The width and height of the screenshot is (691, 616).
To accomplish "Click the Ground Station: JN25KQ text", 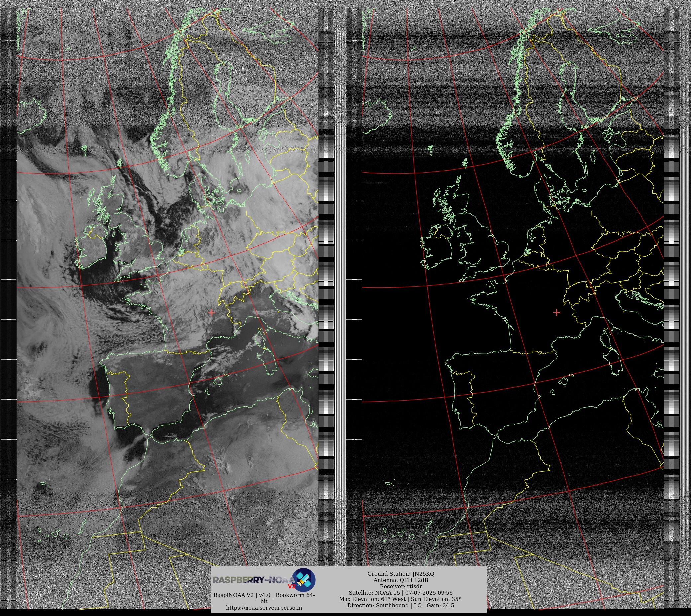I will (401, 574).
